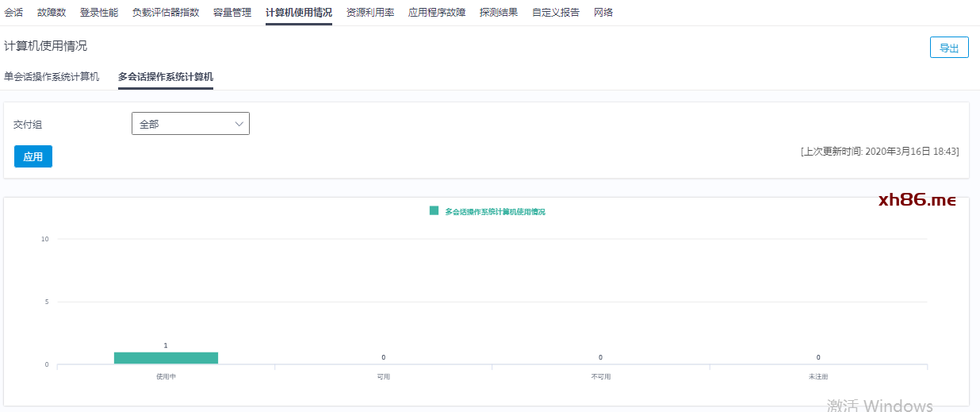This screenshot has width=980, height=412.
Task: Click the 计算机使用情况 tab
Action: coord(299,13)
